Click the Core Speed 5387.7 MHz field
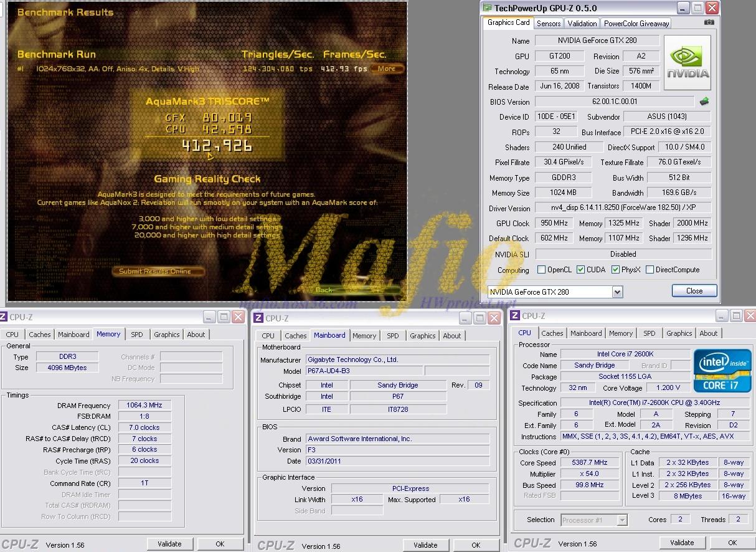The height and width of the screenshot is (552, 756). (x=589, y=463)
